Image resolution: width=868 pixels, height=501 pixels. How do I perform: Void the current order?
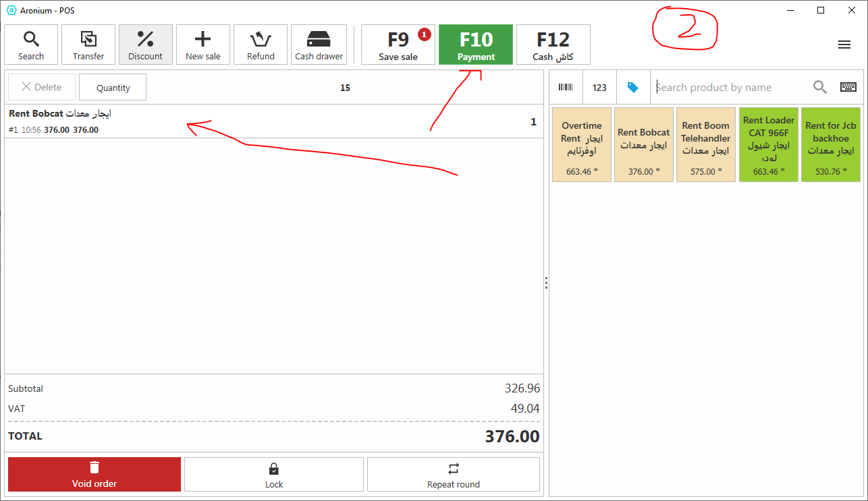tap(94, 475)
